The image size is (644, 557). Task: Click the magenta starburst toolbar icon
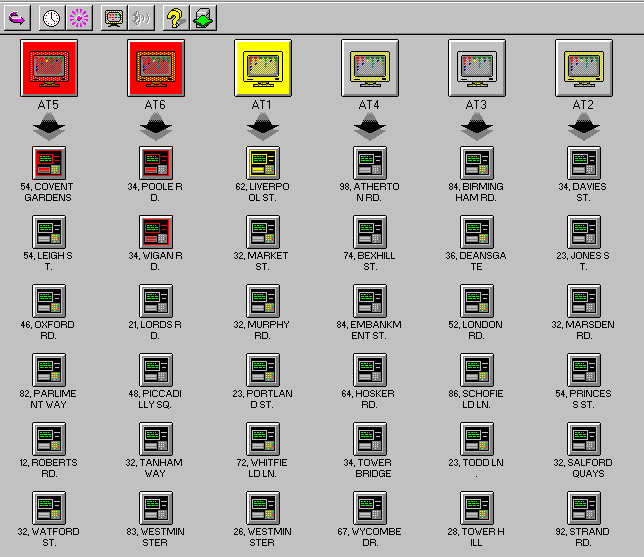click(79, 18)
